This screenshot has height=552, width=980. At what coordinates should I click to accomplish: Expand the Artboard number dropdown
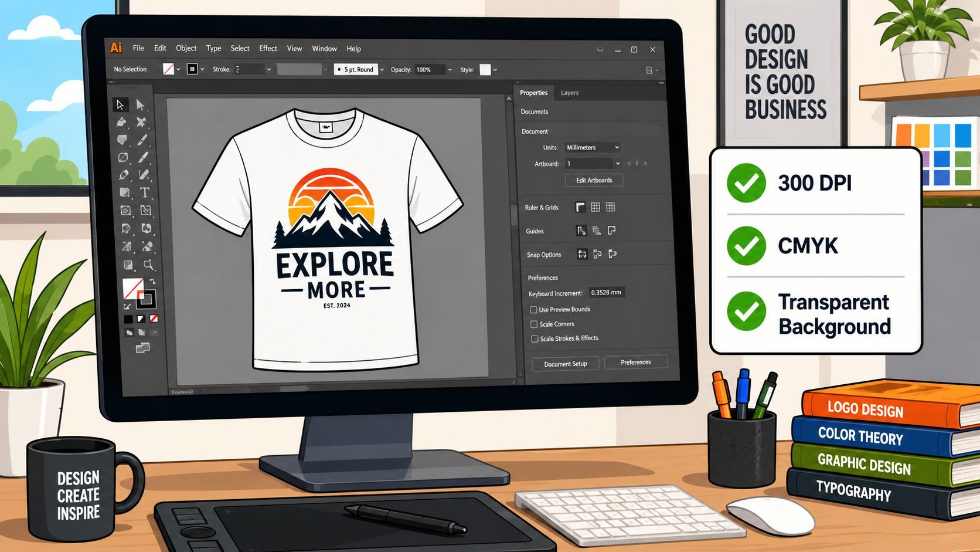[618, 164]
